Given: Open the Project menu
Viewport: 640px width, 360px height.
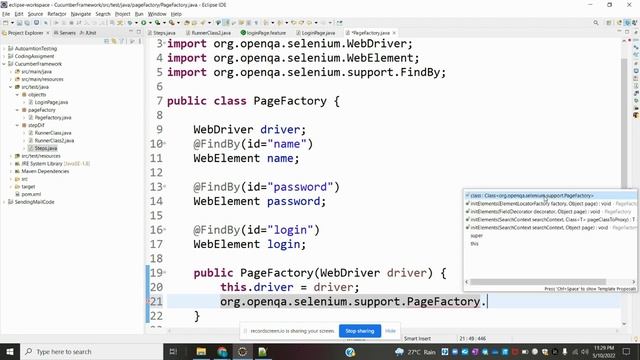Looking at the screenshot, I should (x=122, y=14).
